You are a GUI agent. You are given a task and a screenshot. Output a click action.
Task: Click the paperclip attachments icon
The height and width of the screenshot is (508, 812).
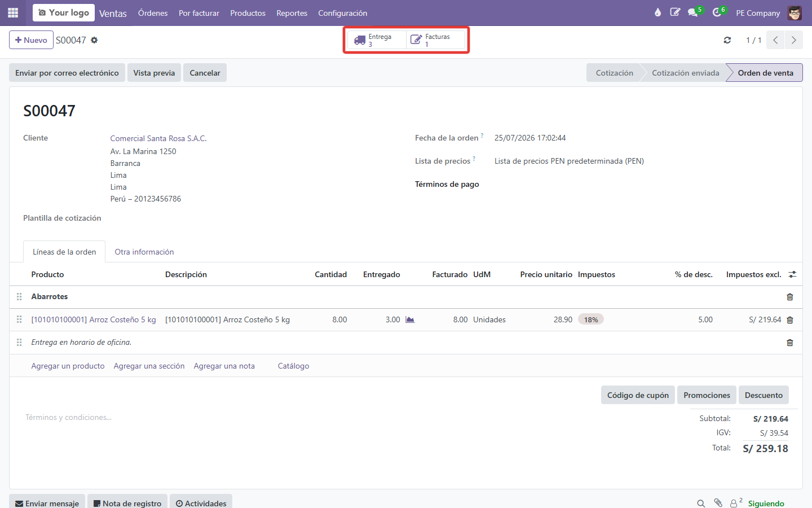pos(718,503)
